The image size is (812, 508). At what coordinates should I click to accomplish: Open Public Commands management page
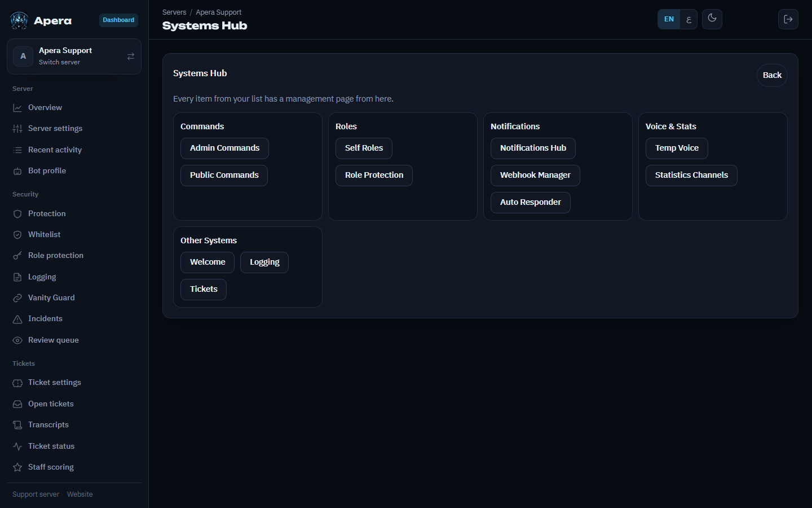pos(224,176)
